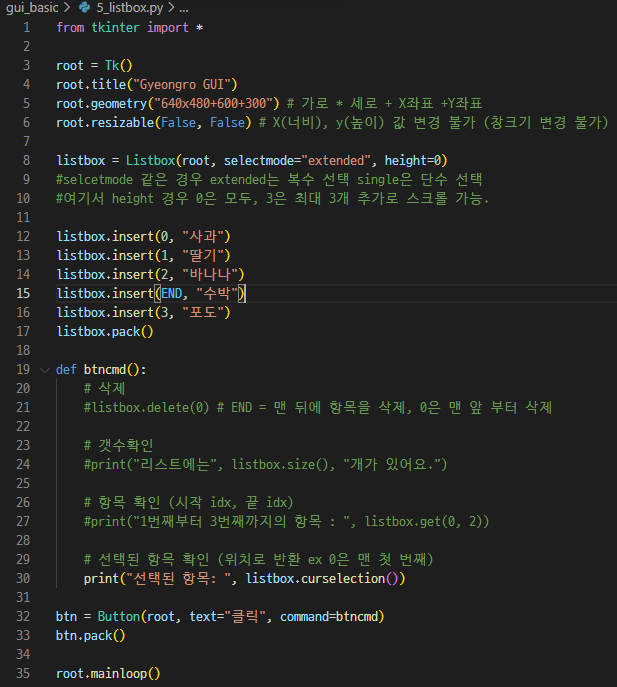Click 'command=btncmd' on line 32
The width and height of the screenshot is (617, 687).
pyautogui.click(x=329, y=616)
